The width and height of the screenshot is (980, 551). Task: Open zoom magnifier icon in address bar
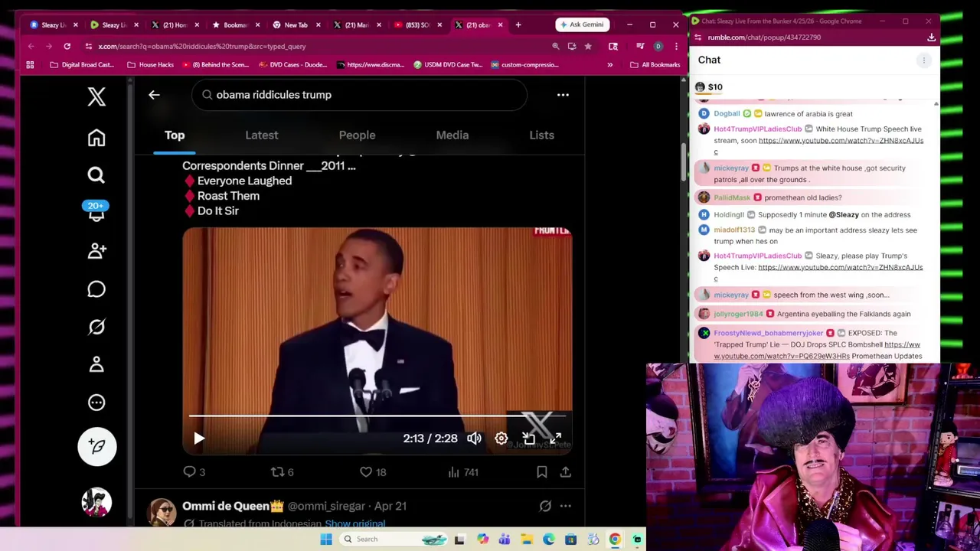coord(556,47)
